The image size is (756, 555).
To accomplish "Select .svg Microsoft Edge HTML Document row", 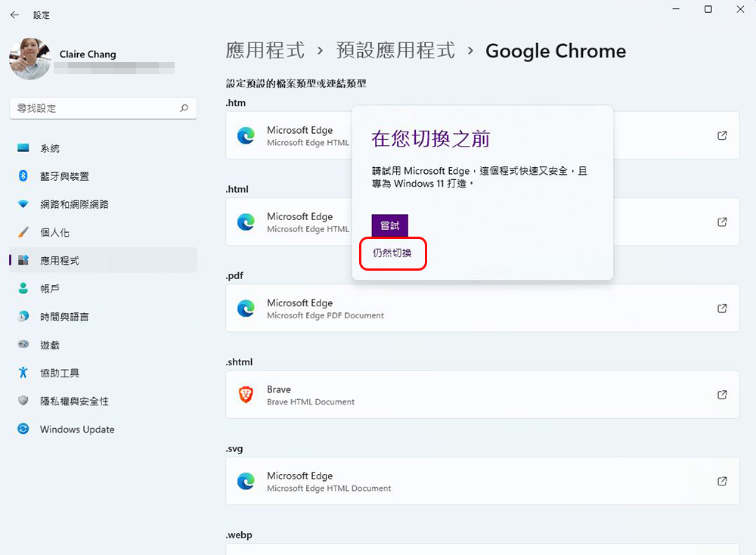I will [482, 481].
